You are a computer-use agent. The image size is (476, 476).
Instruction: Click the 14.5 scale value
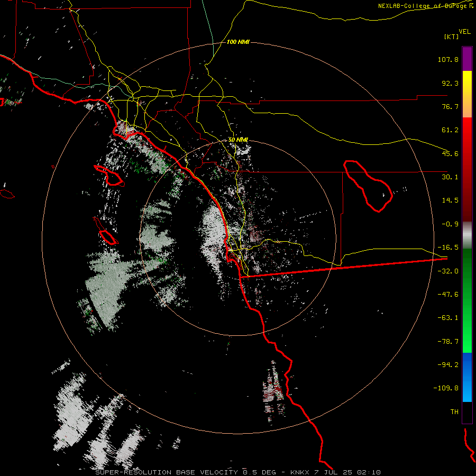click(450, 200)
